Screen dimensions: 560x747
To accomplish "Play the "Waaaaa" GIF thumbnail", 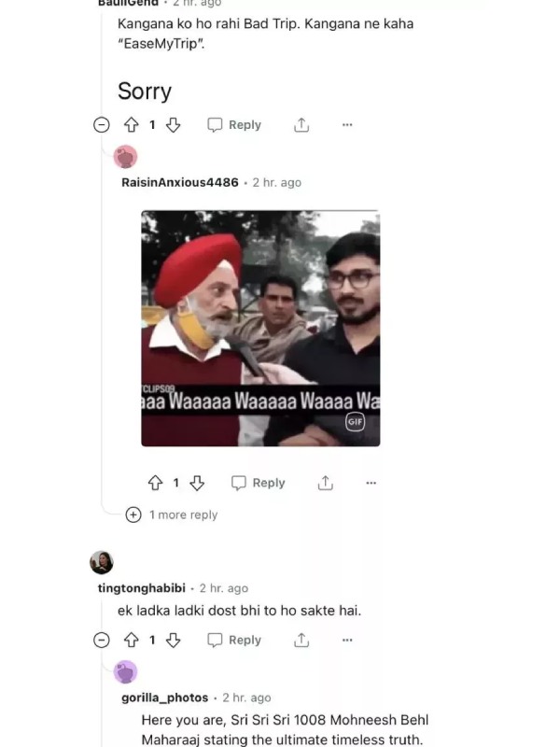I will point(260,329).
